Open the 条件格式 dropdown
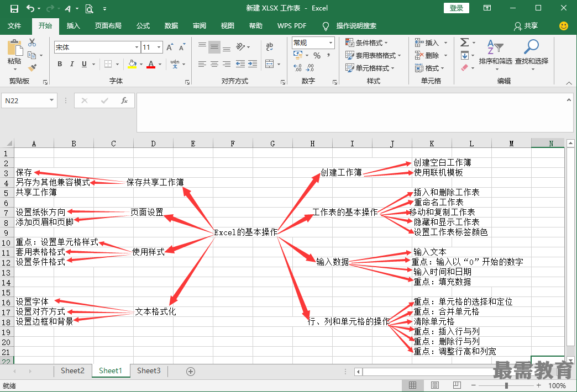The width and height of the screenshot is (577, 392). [x=366, y=43]
